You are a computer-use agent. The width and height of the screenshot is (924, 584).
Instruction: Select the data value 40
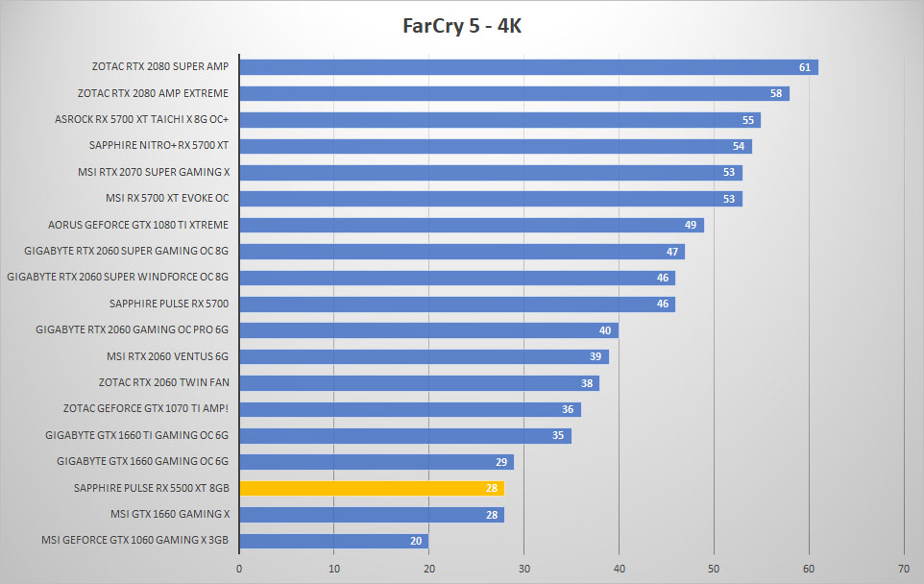pyautogui.click(x=604, y=330)
